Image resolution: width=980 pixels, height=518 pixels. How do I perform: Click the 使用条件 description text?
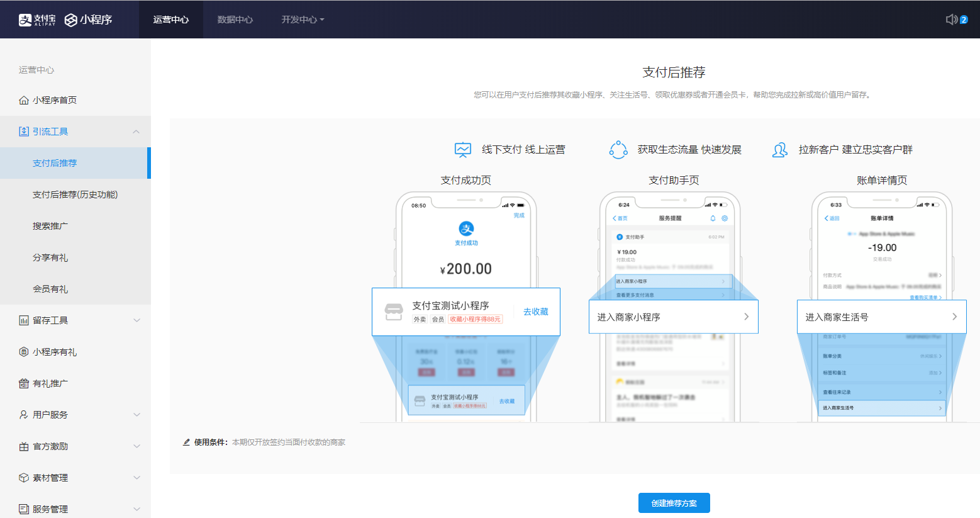(289, 442)
